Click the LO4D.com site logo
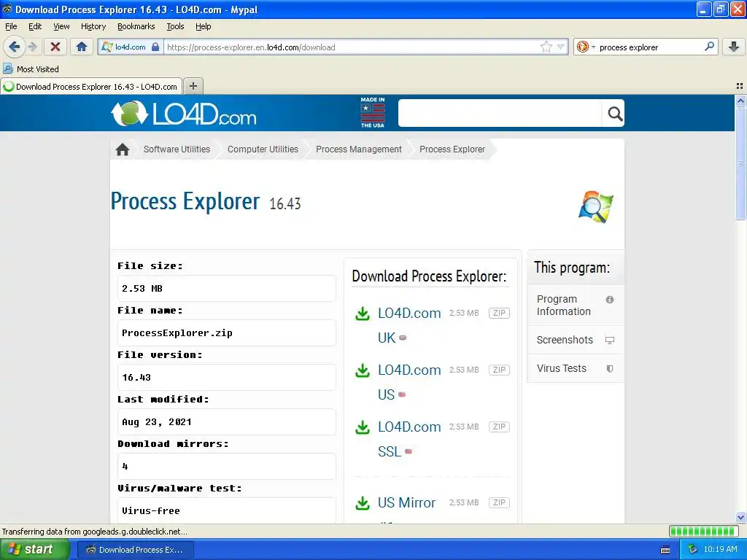The height and width of the screenshot is (560, 747). [184, 113]
